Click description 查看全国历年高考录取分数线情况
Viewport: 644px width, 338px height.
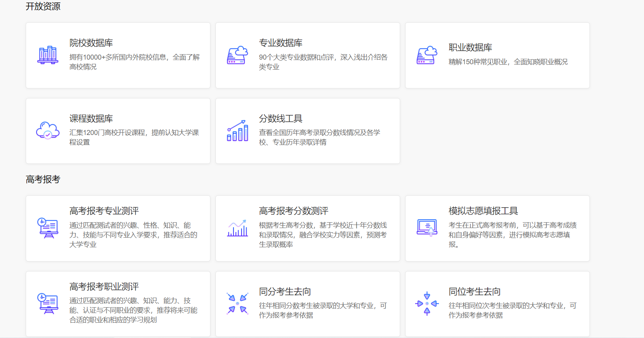(x=320, y=137)
